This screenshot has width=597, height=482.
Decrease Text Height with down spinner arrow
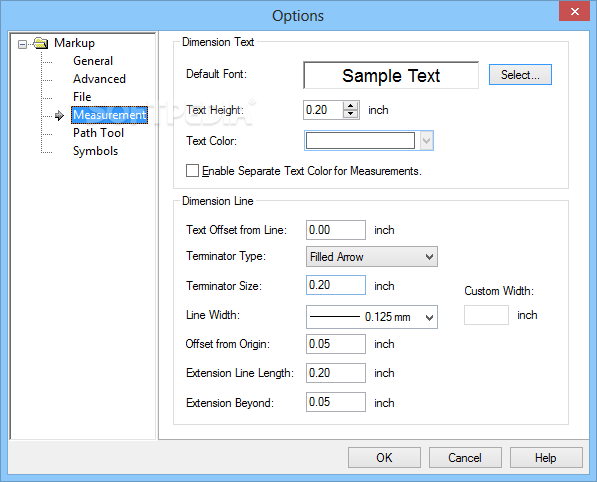pyautogui.click(x=350, y=114)
